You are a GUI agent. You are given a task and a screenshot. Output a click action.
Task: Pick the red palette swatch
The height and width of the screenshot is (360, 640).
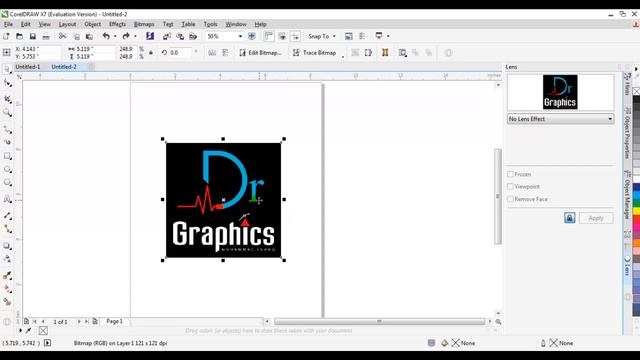point(636,219)
